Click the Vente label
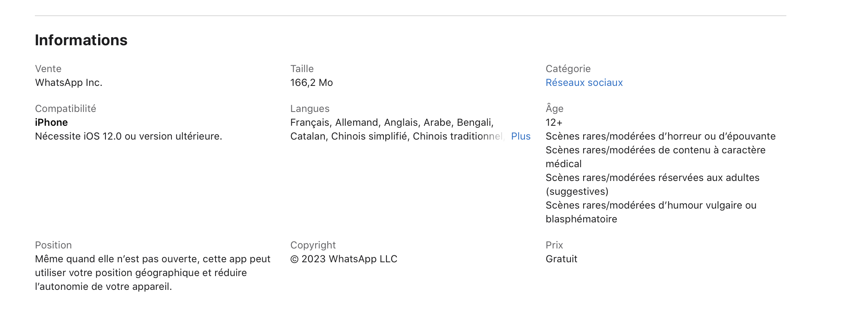Screen dimensions: 868x319 click(x=48, y=69)
